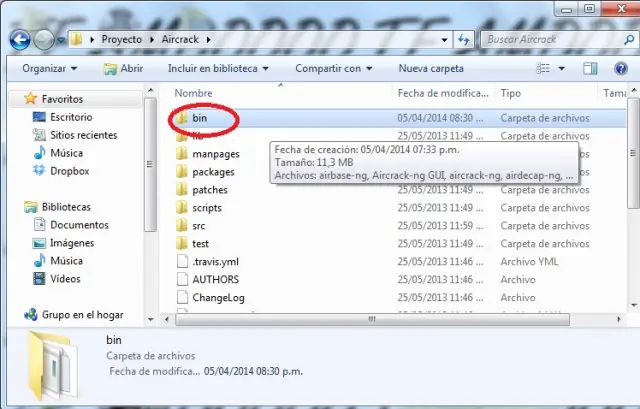Open Música under Favoritos
Viewport: 640px width, 409px height.
coord(66,153)
